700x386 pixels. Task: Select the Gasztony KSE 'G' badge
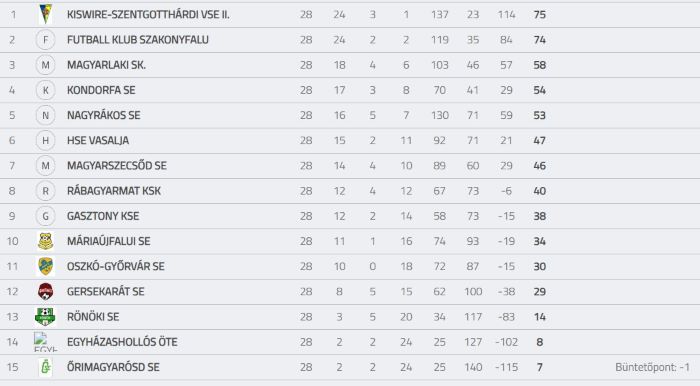[46, 216]
